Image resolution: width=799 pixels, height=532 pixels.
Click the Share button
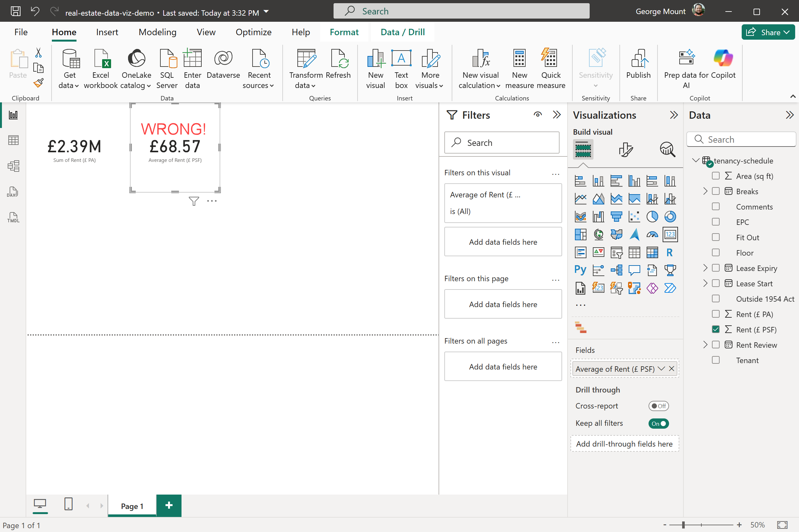coord(768,32)
